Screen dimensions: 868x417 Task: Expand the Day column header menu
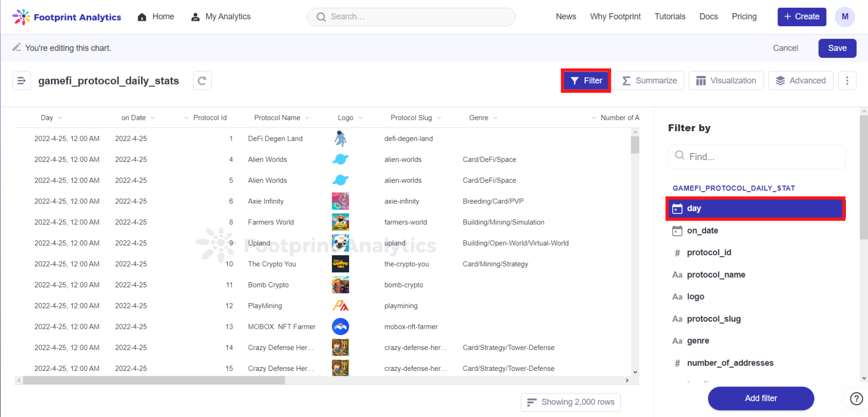pyautogui.click(x=61, y=118)
